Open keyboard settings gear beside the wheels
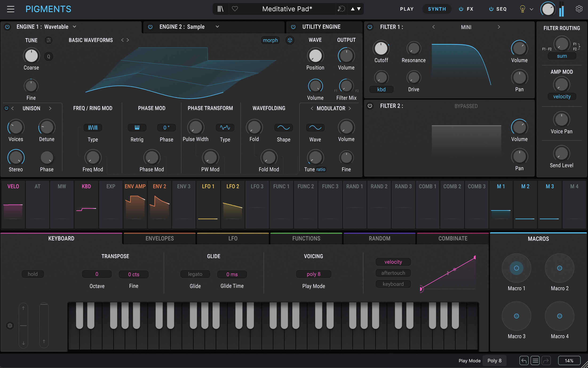The image size is (588, 368). coord(10,325)
